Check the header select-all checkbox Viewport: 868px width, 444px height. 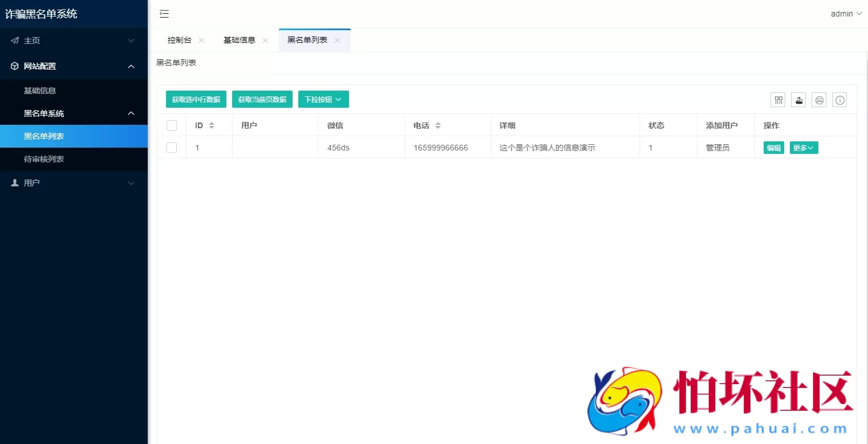172,125
